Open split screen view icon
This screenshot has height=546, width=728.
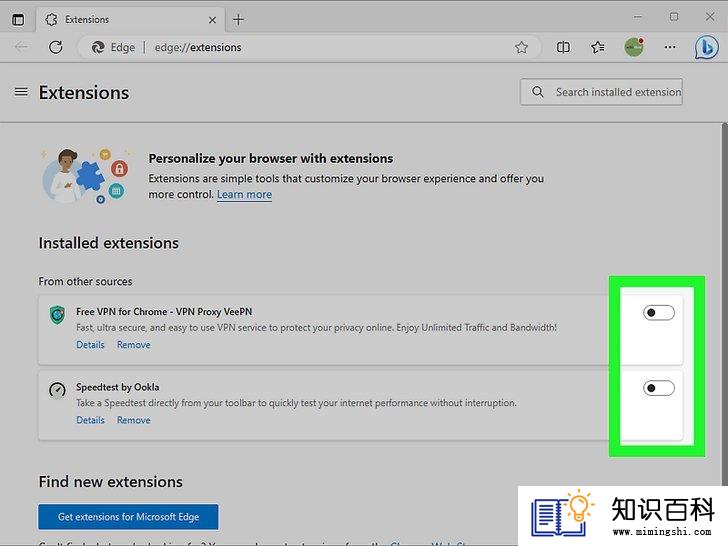(563, 47)
